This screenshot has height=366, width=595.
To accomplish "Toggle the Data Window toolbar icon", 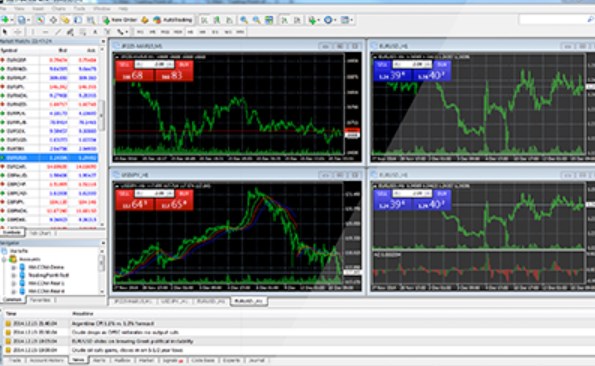I will pos(54,20).
